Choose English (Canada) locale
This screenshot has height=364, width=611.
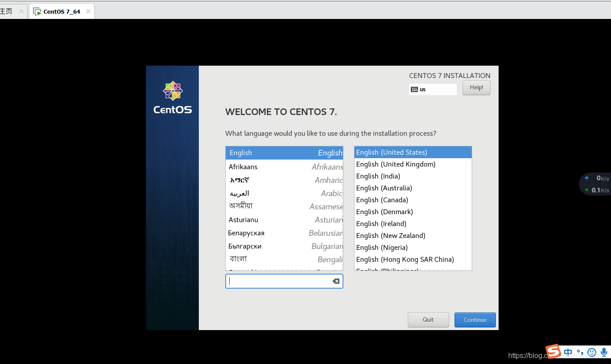click(x=413, y=200)
